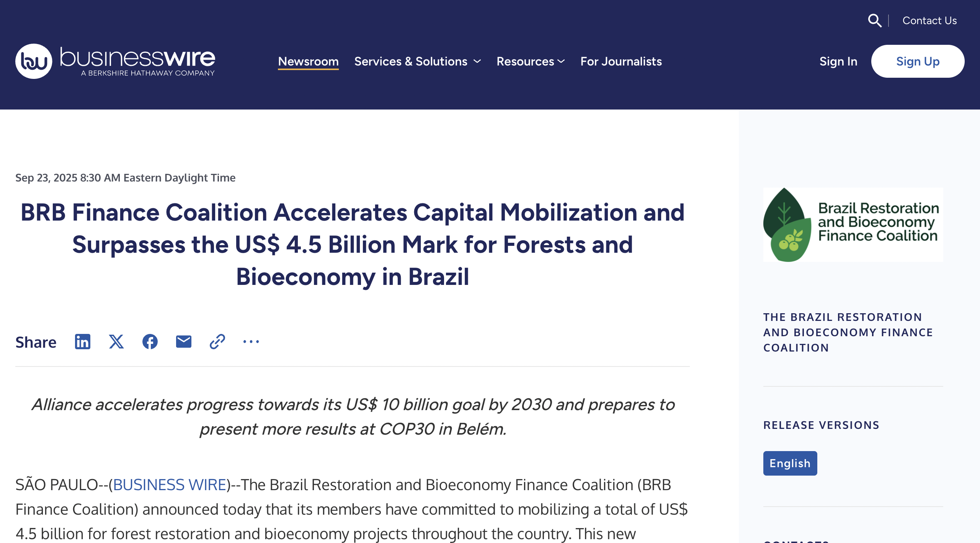This screenshot has height=543, width=980.
Task: Open the Contact Us link
Action: point(929,20)
